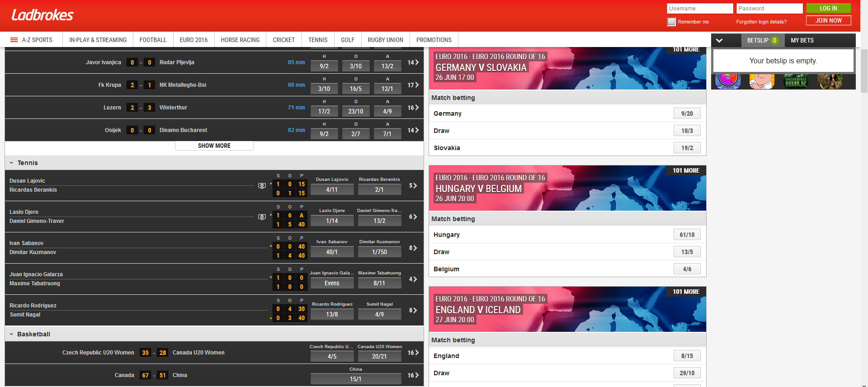868x387 pixels.
Task: Click the Join Now button
Action: pyautogui.click(x=828, y=20)
